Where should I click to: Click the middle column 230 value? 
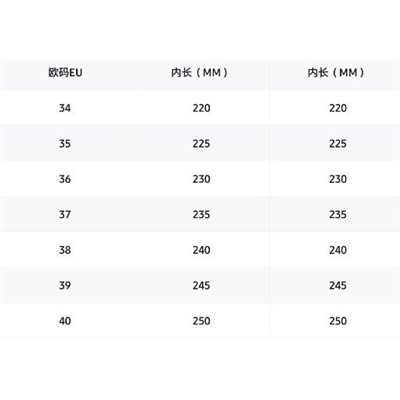click(x=201, y=179)
